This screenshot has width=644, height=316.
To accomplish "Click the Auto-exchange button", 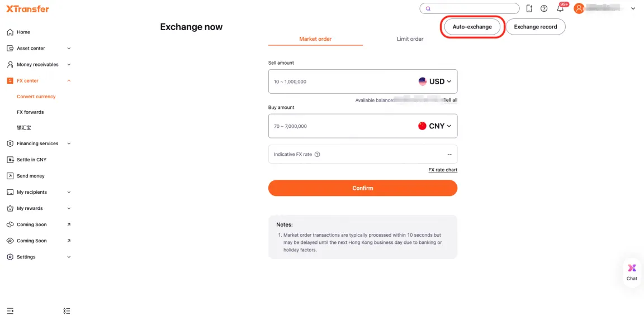I will 472,27.
